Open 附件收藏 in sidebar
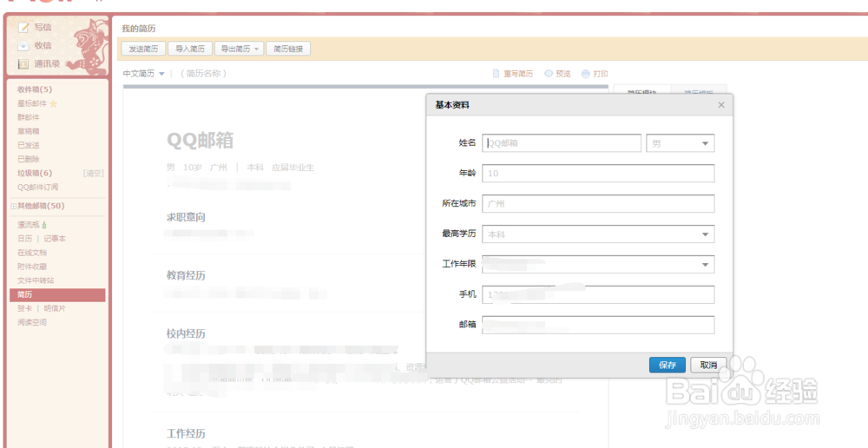This screenshot has height=448, width=868. coord(32,267)
